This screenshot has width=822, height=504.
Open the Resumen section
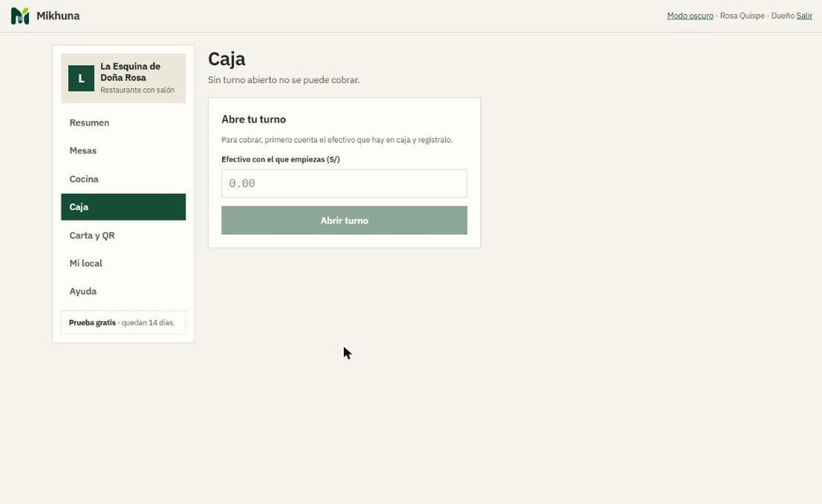point(123,122)
